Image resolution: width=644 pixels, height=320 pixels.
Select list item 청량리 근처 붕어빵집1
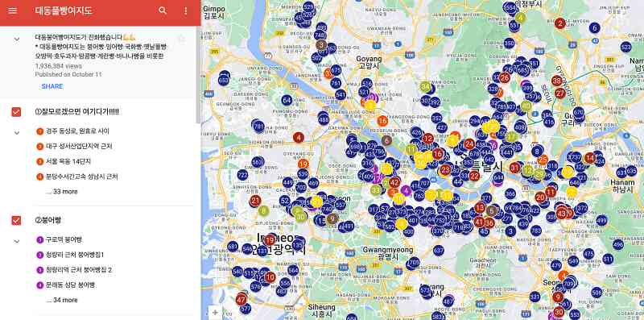click(74, 255)
